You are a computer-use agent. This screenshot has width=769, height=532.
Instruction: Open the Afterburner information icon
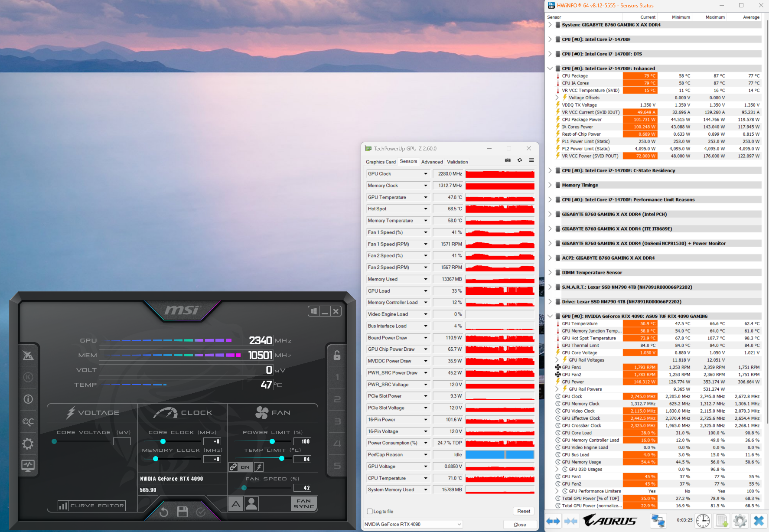pos(28,399)
